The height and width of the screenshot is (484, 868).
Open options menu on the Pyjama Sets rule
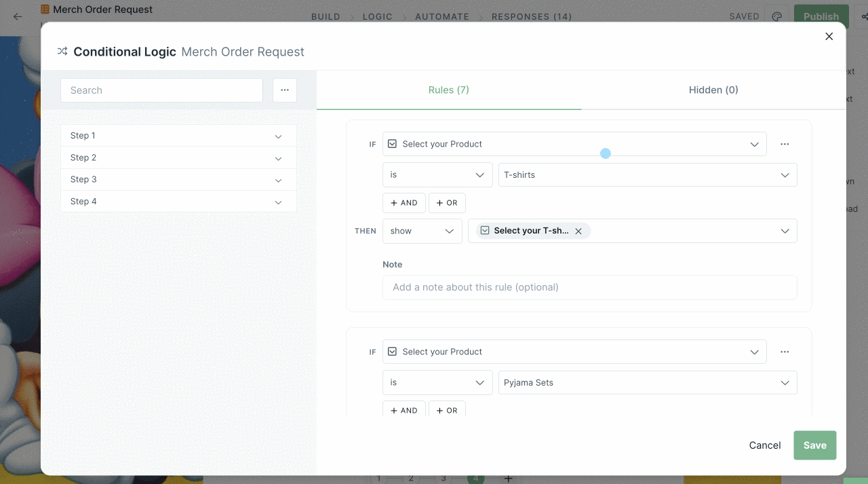click(785, 351)
